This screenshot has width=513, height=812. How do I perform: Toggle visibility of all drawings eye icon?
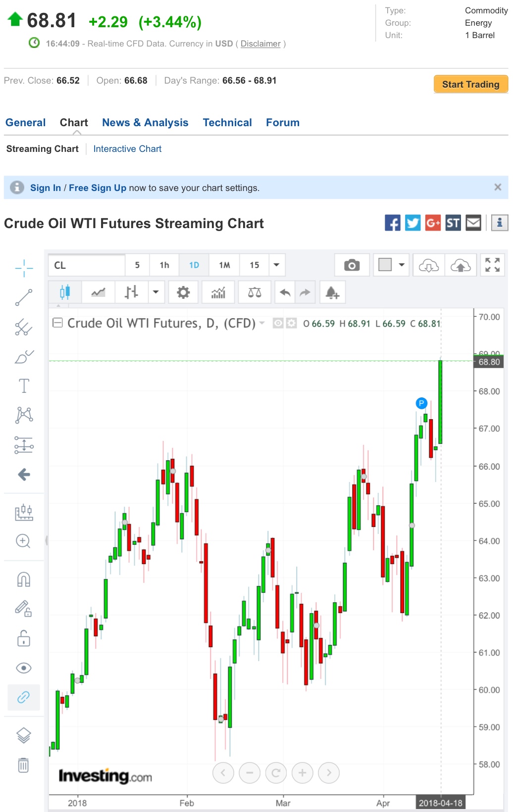(24, 668)
